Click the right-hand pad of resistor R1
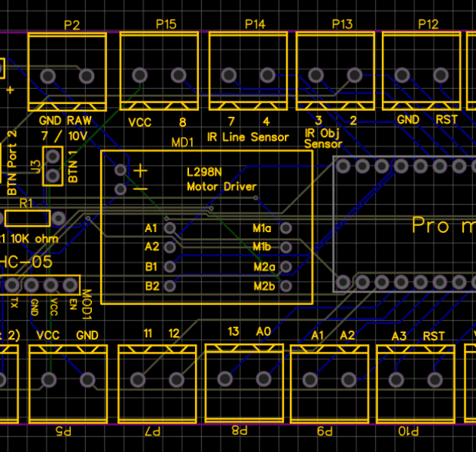The image size is (476, 452). [x=59, y=218]
